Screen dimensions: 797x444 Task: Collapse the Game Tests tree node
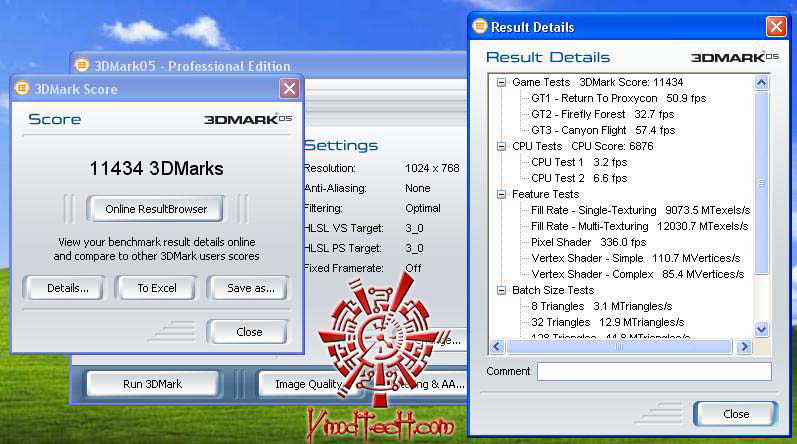(x=502, y=82)
